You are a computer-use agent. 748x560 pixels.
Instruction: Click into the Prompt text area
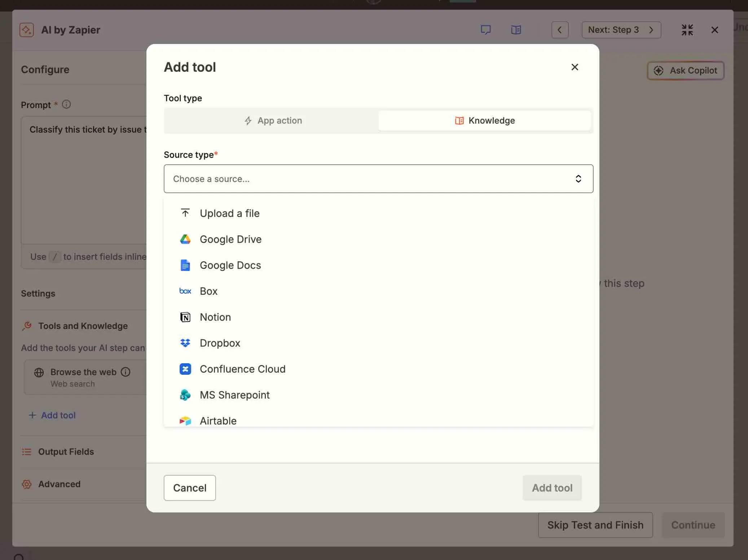84,180
